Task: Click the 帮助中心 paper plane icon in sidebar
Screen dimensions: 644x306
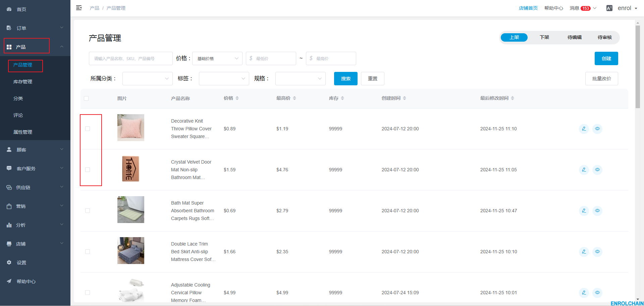Action: [x=9, y=281]
